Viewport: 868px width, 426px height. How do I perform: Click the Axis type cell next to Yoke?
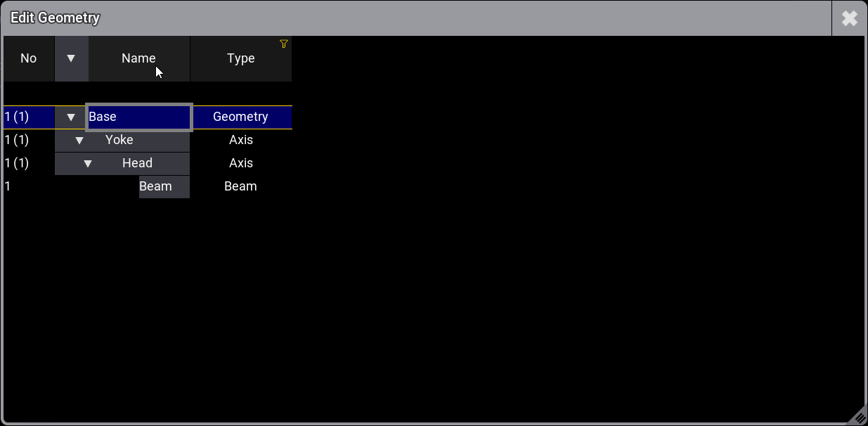click(x=241, y=140)
